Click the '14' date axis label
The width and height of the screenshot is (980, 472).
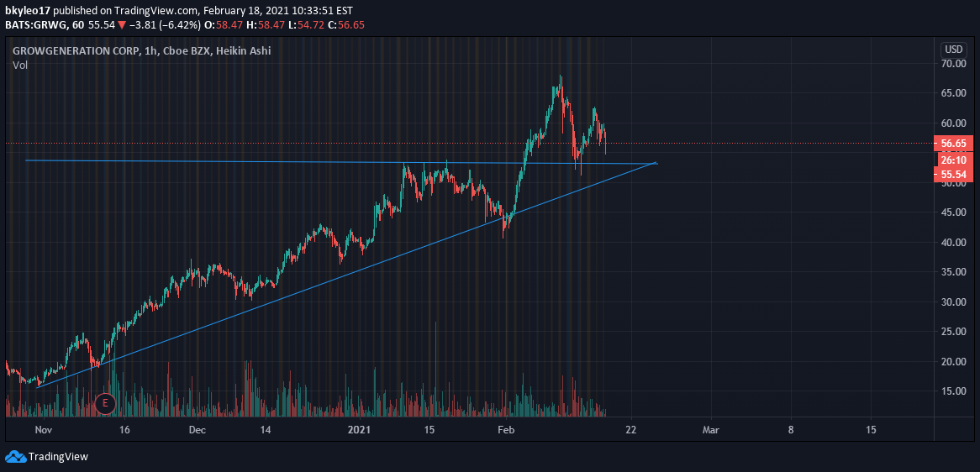(x=266, y=430)
